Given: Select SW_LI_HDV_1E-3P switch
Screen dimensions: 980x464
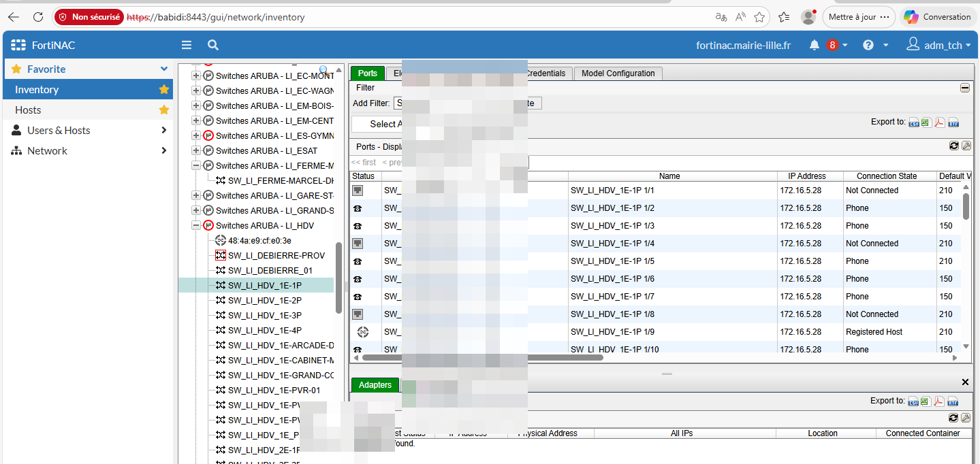Looking at the screenshot, I should pos(265,315).
